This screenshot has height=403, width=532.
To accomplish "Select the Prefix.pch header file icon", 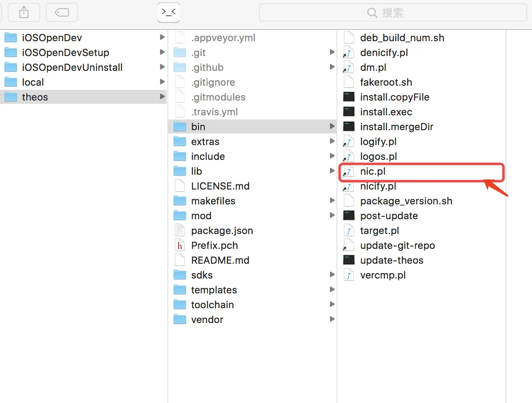I will pyautogui.click(x=180, y=245).
